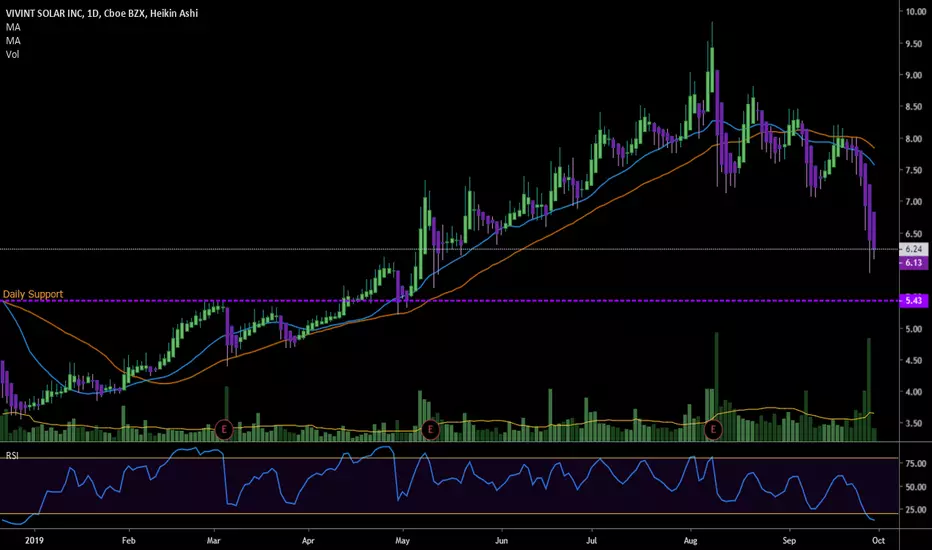Select the 'Daily Support' line label

click(x=33, y=294)
